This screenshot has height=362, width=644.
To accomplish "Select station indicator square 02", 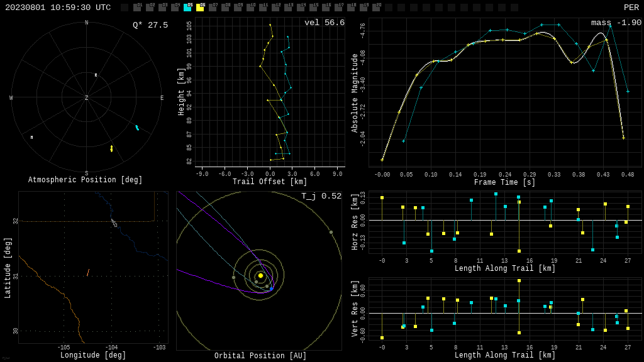I will tap(150, 8).
